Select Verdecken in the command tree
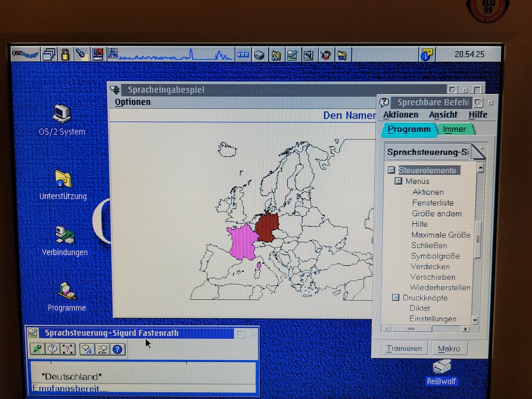The height and width of the screenshot is (399, 532). click(x=430, y=267)
